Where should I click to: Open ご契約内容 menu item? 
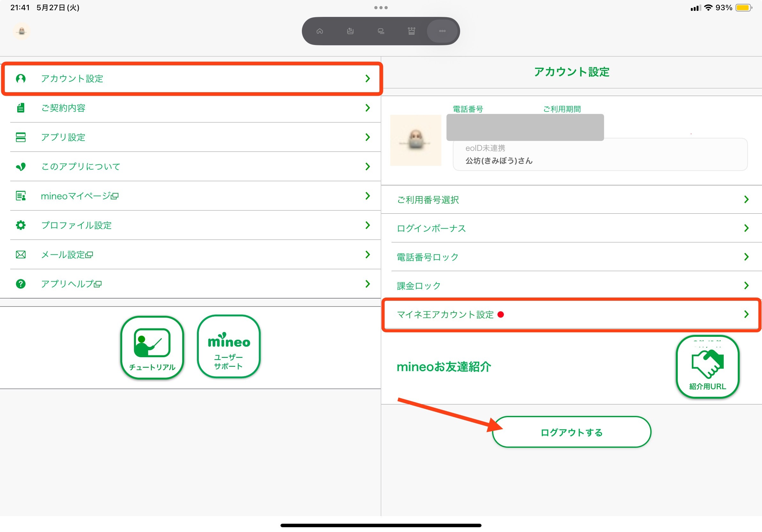(x=192, y=108)
